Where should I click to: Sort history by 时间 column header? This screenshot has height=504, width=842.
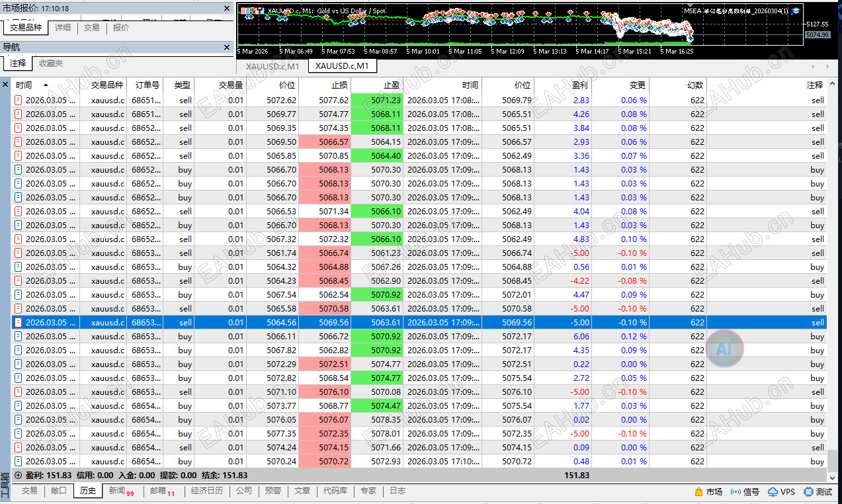pos(24,85)
